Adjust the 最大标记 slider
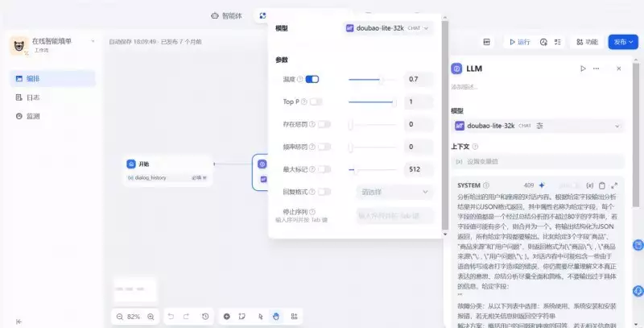This screenshot has height=328, width=644. (373, 169)
